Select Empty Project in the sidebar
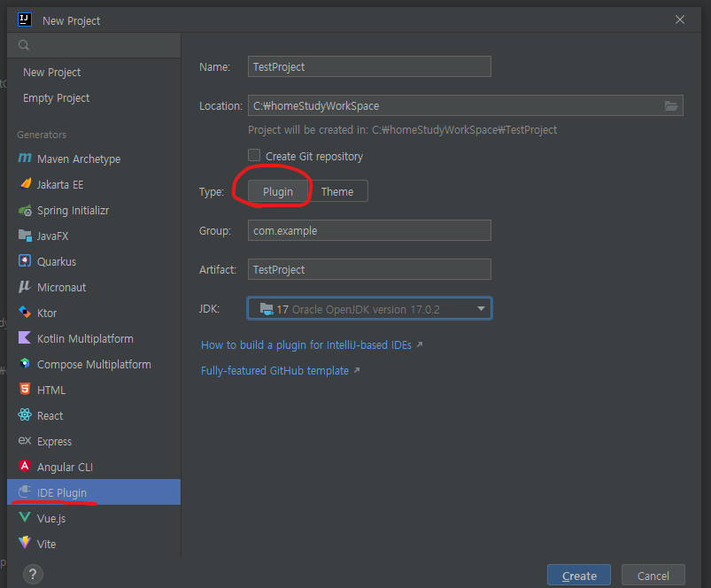This screenshot has height=588, width=711. (57, 98)
